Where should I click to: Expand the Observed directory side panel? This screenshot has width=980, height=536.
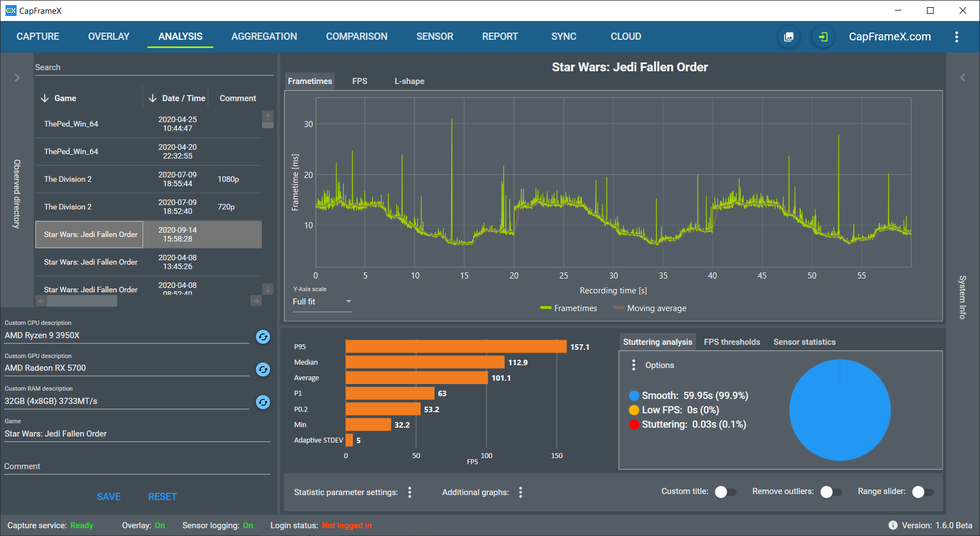(x=17, y=78)
